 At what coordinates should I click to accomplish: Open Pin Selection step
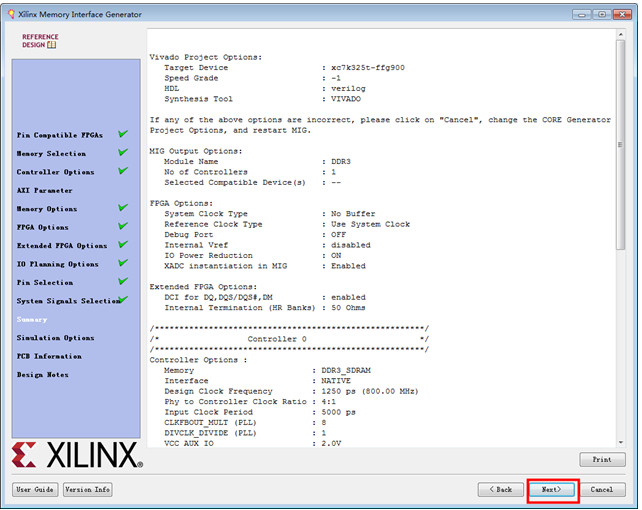pos(45,282)
